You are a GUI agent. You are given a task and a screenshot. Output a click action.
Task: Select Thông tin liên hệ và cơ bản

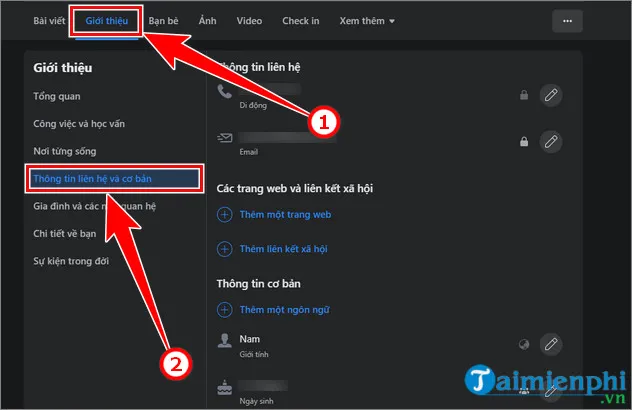point(114,179)
